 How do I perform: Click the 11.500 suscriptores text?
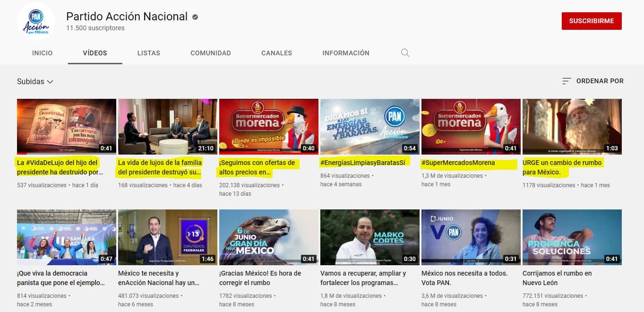point(95,28)
